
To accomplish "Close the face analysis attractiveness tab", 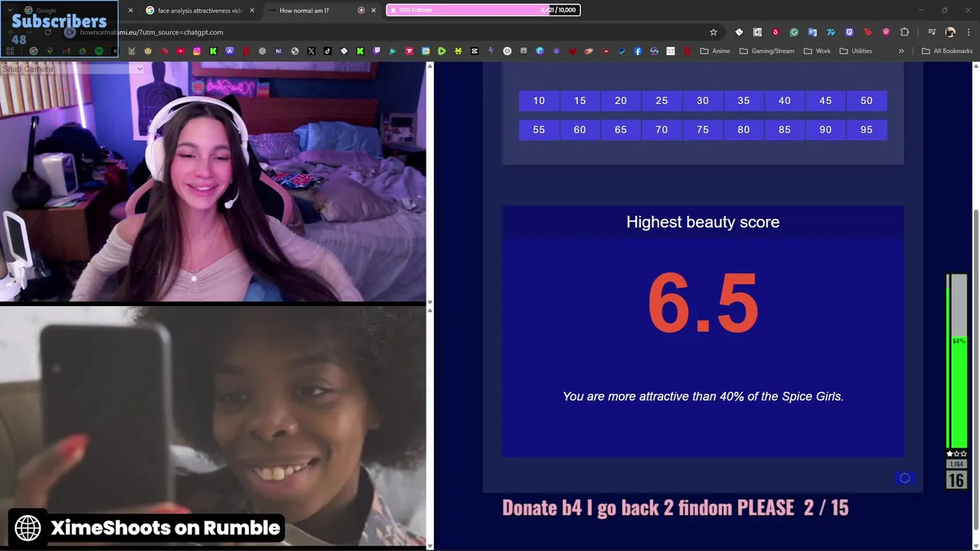I will click(x=252, y=11).
